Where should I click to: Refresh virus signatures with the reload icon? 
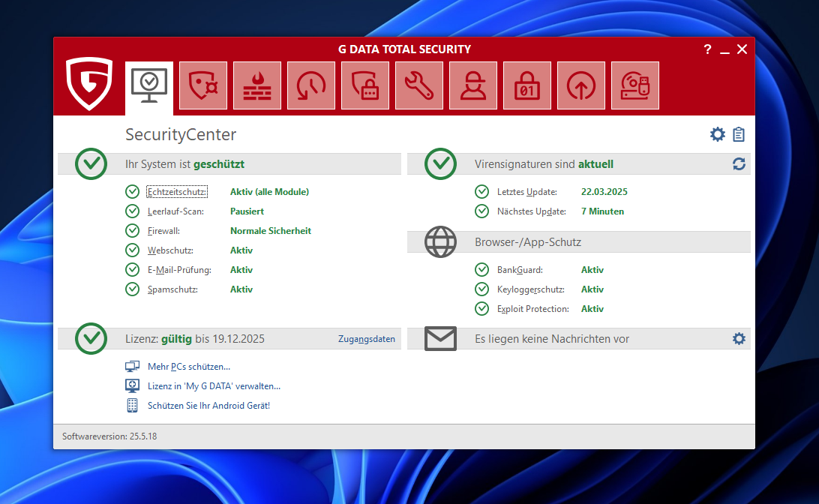pos(739,164)
